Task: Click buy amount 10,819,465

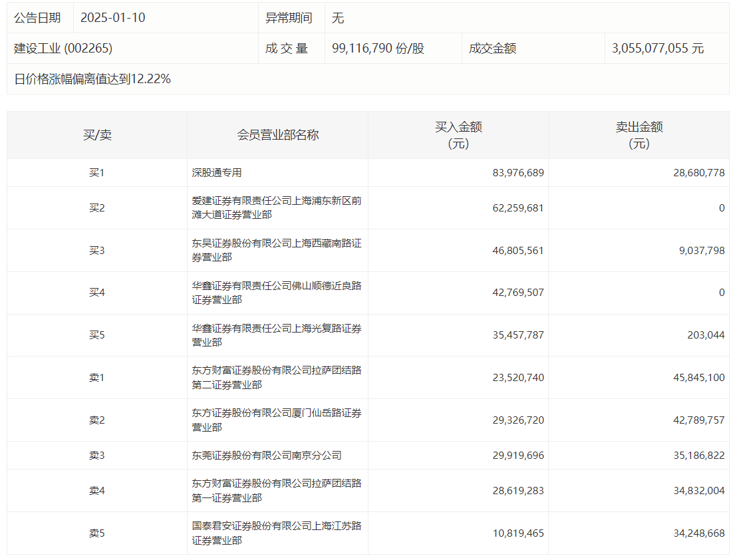Action: pos(518,533)
